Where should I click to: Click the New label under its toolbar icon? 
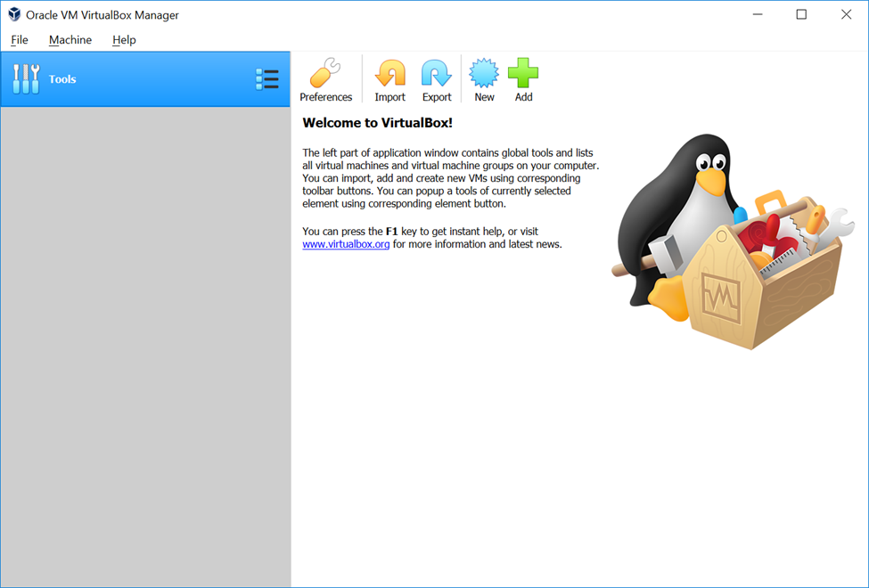pyautogui.click(x=483, y=96)
